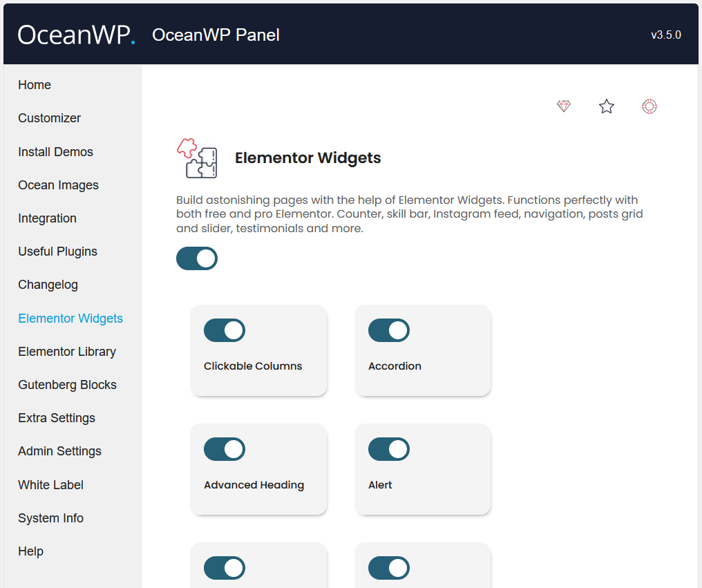The image size is (702, 588).
Task: Turn off the Advanced Heading toggle
Action: (225, 449)
